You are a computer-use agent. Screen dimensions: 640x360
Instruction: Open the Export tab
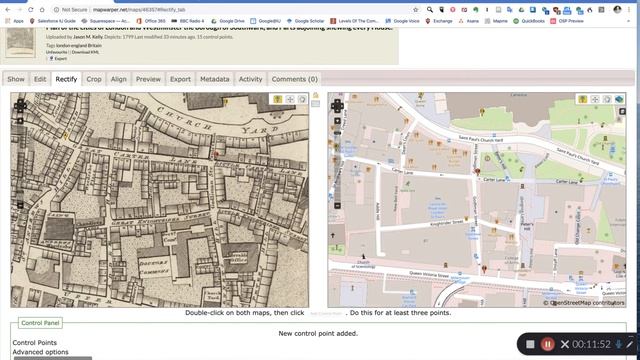pyautogui.click(x=180, y=79)
